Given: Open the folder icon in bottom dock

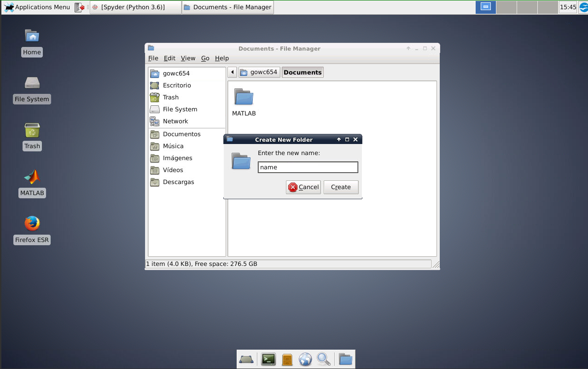Looking at the screenshot, I should (x=345, y=359).
